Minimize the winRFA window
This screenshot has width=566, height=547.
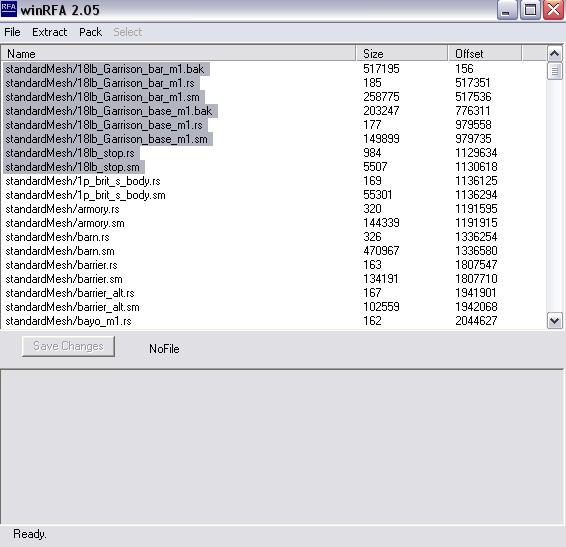(507, 10)
